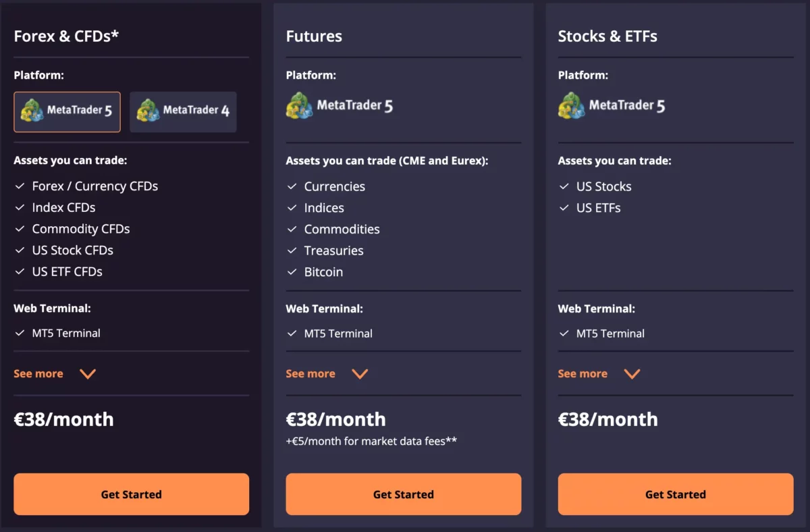Viewport: 810px width, 532px height.
Task: Click checkmark next to Treasuries
Action: pyautogui.click(x=292, y=250)
